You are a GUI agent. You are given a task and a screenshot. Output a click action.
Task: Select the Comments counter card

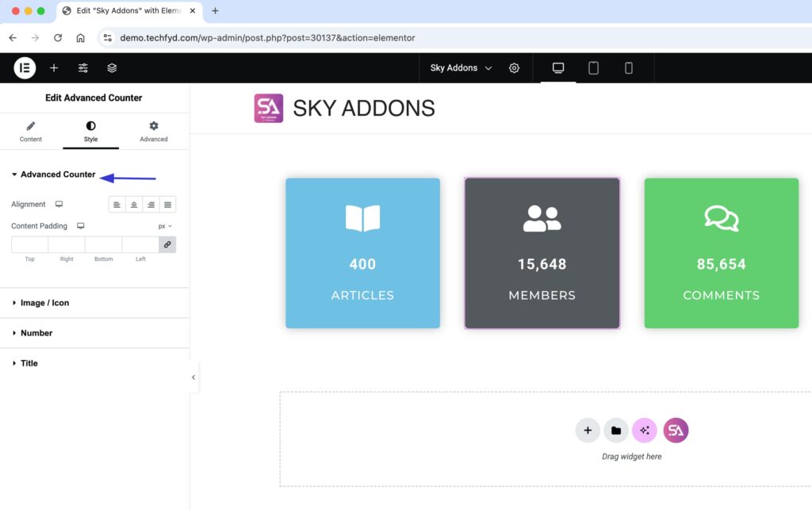722,253
